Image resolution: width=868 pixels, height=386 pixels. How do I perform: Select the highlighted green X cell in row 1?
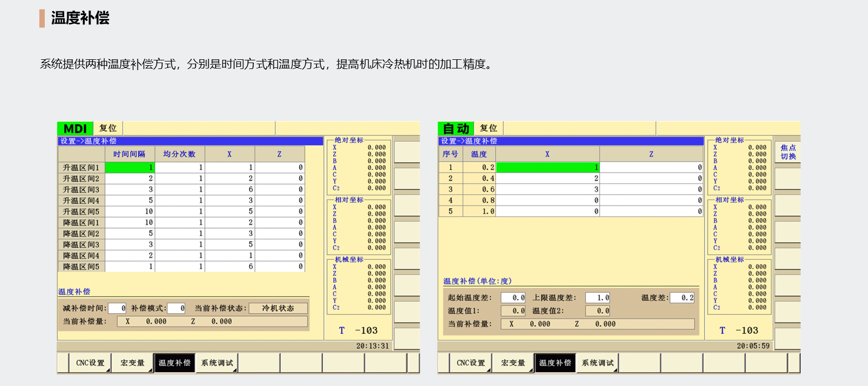(x=547, y=168)
